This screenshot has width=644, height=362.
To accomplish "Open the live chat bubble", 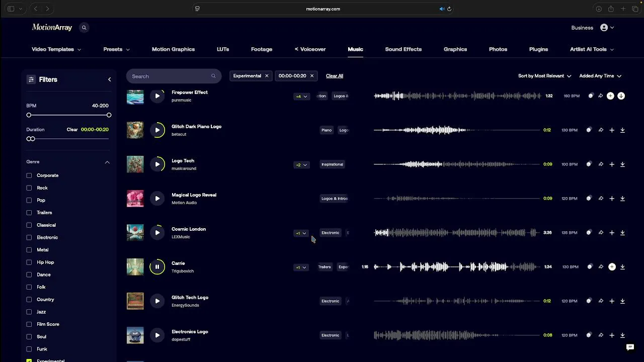I will [x=630, y=347].
